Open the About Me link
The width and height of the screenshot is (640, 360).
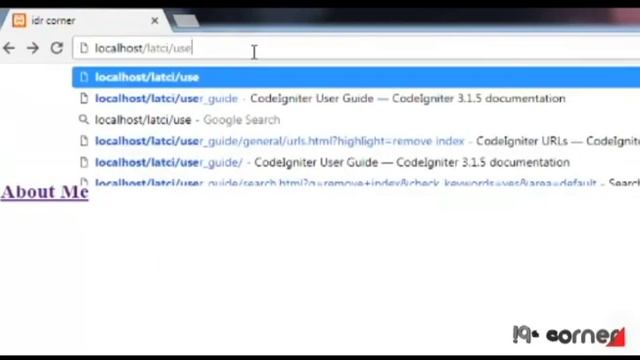pyautogui.click(x=44, y=192)
